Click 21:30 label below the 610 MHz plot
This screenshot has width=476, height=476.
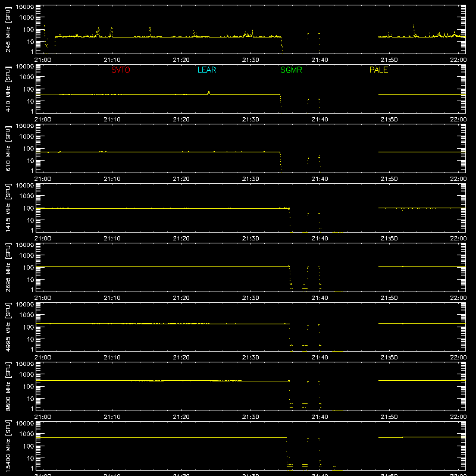click(x=250, y=179)
